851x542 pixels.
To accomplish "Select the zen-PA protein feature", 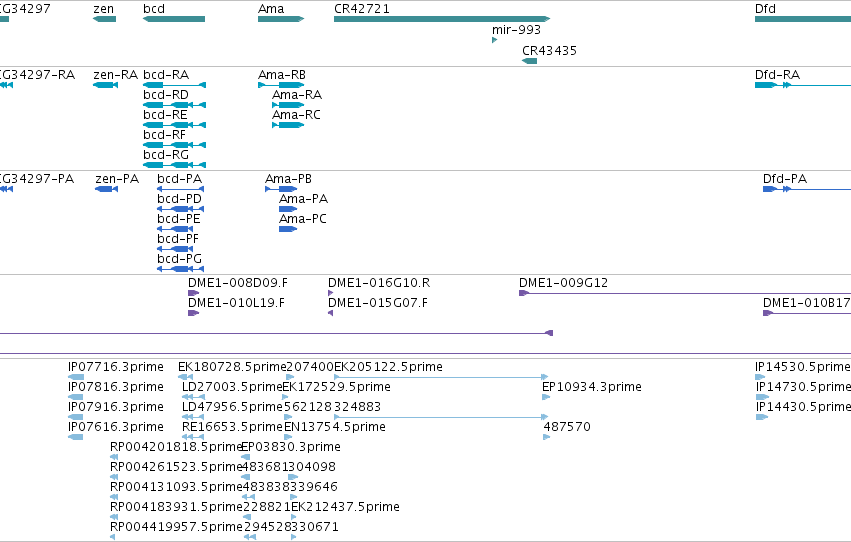I will point(106,189).
